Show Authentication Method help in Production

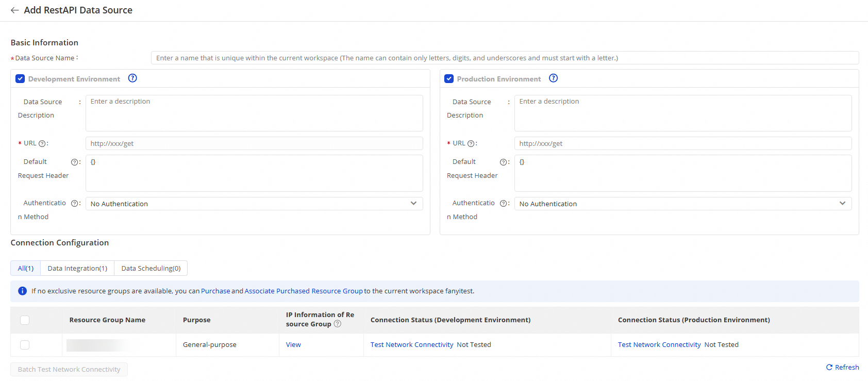[x=504, y=204]
